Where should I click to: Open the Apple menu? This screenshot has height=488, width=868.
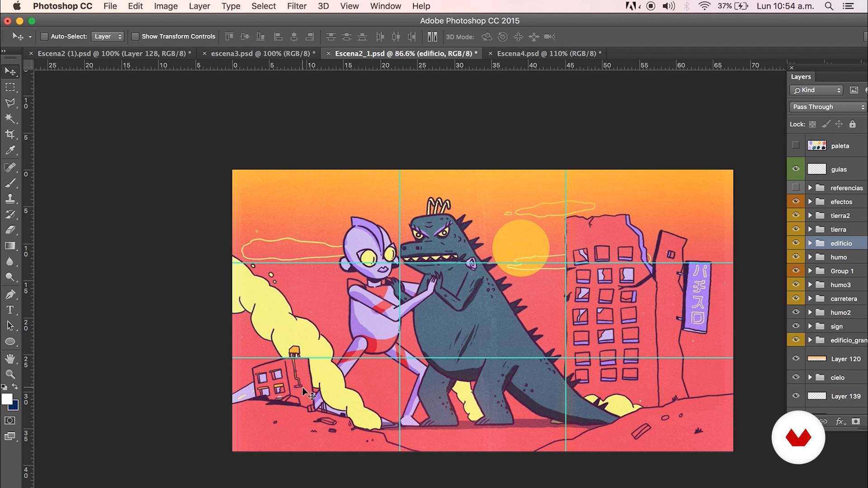17,6
